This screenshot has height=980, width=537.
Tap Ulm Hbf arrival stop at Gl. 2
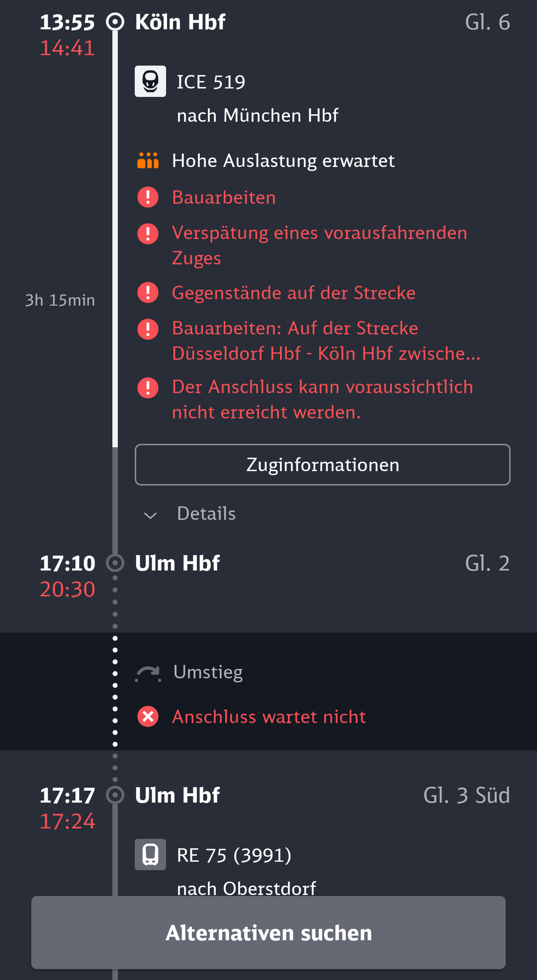pyautogui.click(x=177, y=564)
